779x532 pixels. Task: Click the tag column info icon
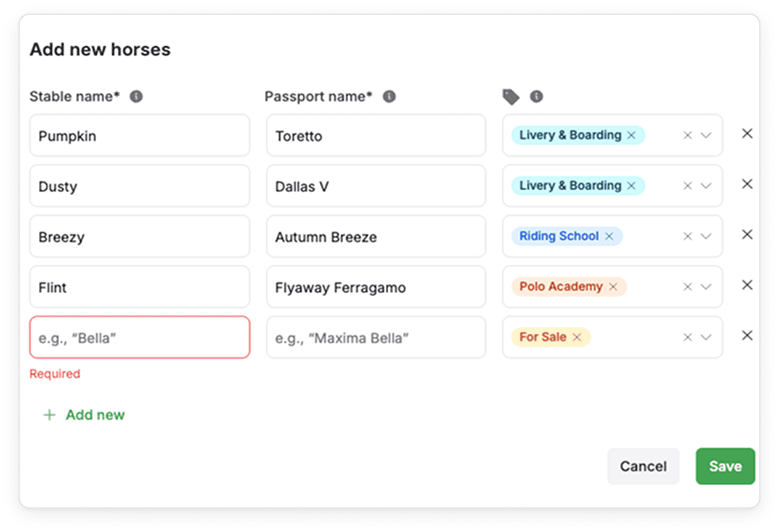(537, 97)
